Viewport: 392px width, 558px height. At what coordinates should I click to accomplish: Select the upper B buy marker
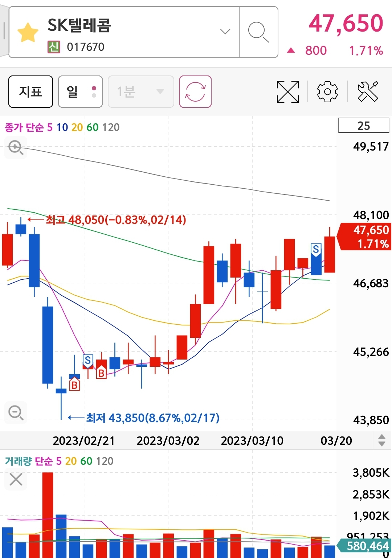click(101, 373)
